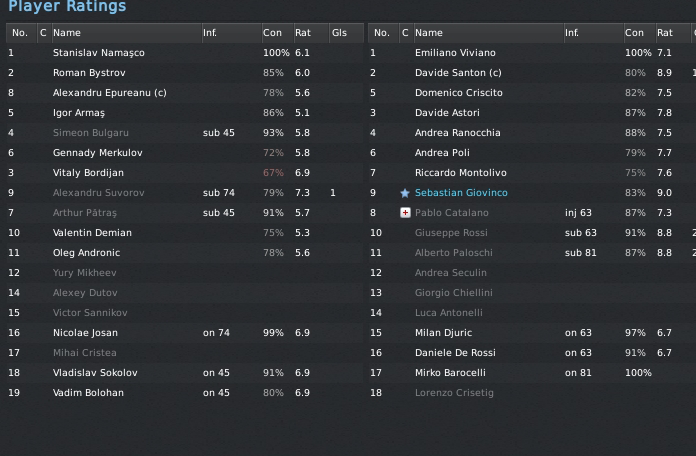The height and width of the screenshot is (456, 696).
Task: Sort the left table by Rat column
Action: [302, 33]
